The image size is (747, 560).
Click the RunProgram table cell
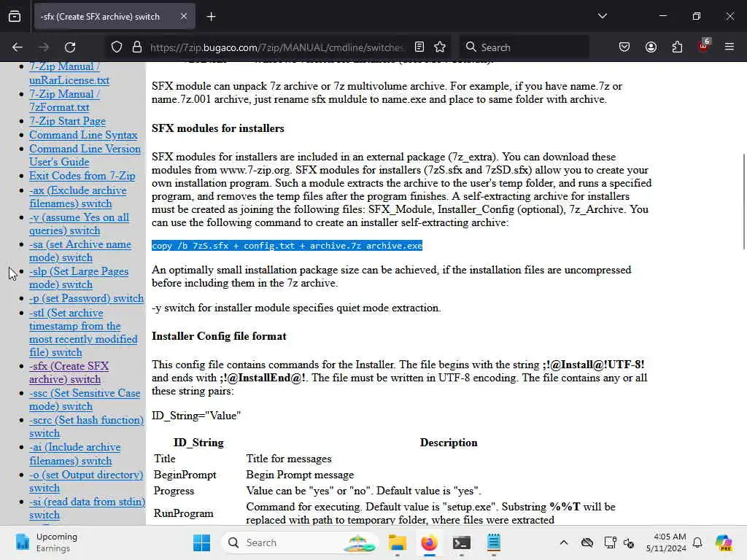click(x=183, y=513)
